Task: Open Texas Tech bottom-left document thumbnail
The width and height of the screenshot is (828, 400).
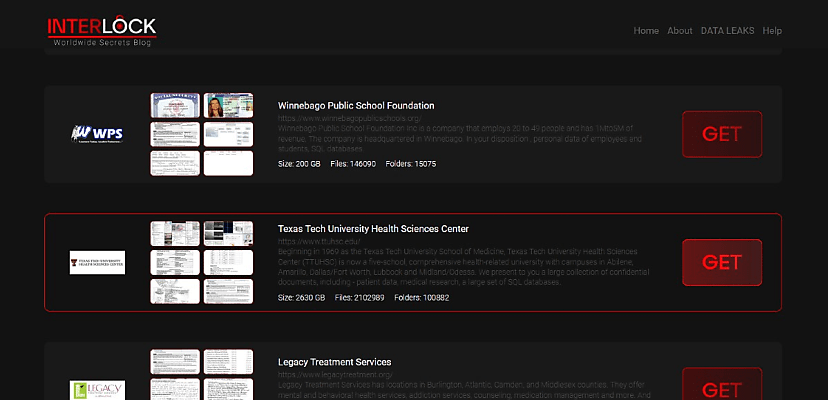Action: (x=175, y=291)
